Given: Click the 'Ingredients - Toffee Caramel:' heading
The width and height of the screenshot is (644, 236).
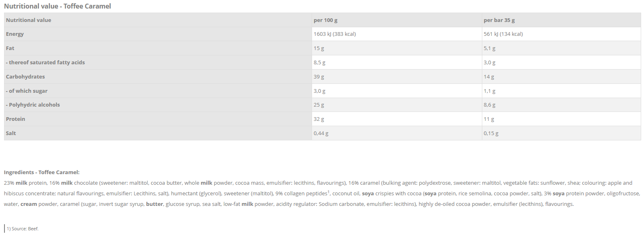Looking at the screenshot, I should pyautogui.click(x=42, y=173).
